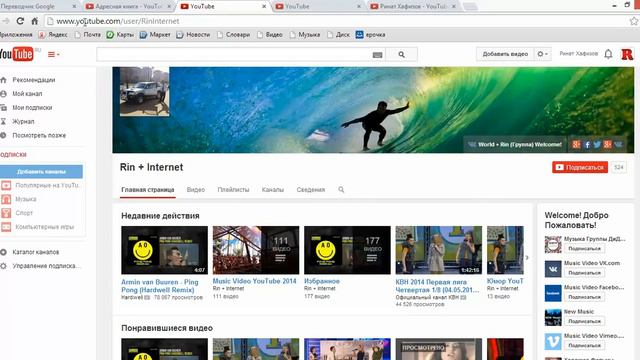Open the guide menu icon beside logo
This screenshot has width=640, height=360.
click(x=53, y=54)
